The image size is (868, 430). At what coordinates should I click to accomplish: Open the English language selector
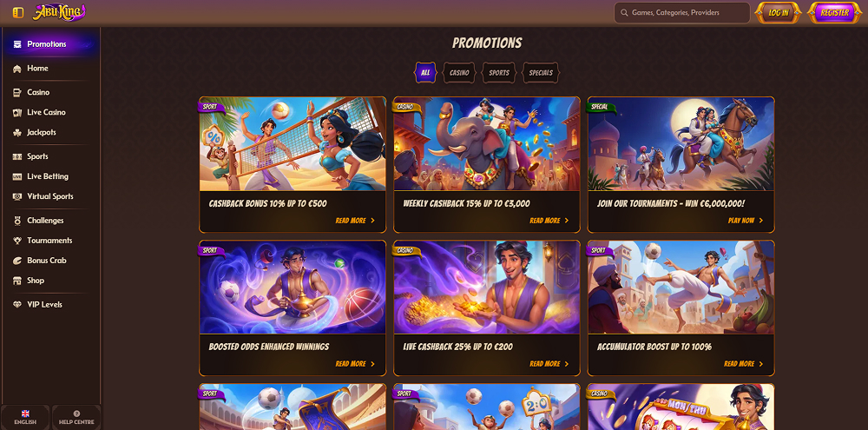tap(25, 417)
